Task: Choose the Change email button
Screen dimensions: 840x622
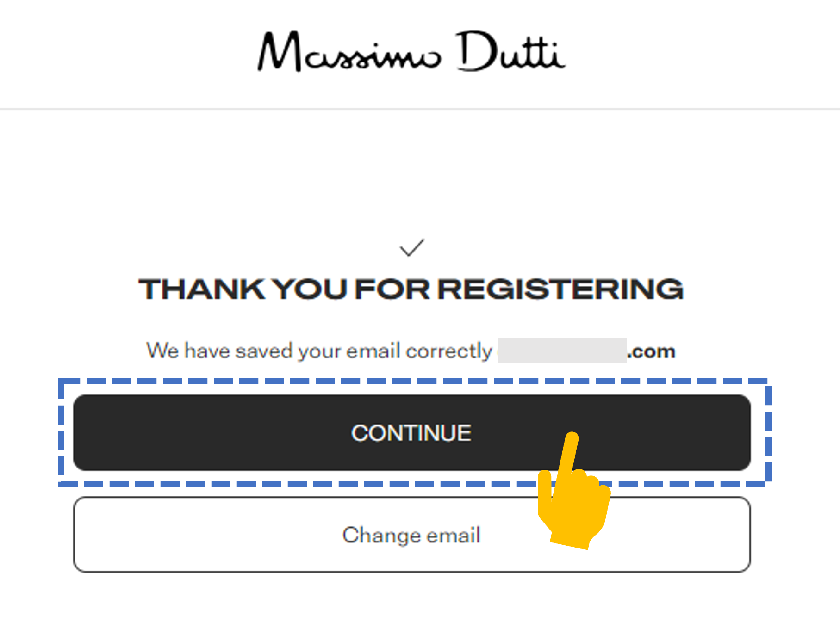Action: pos(412,535)
